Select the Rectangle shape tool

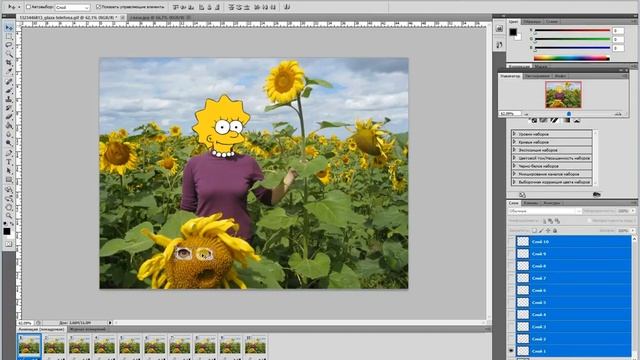[x=9, y=180]
